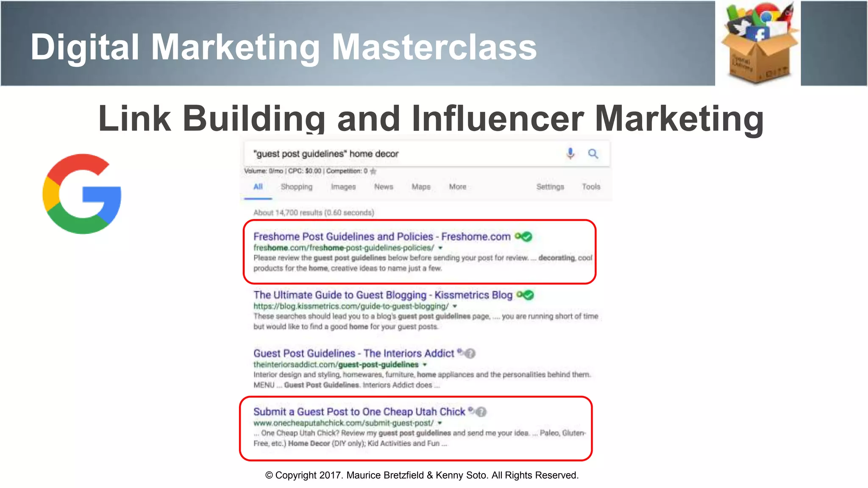Click the 'About 14,700 results' text
The height and width of the screenshot is (488, 868).
tap(314, 213)
